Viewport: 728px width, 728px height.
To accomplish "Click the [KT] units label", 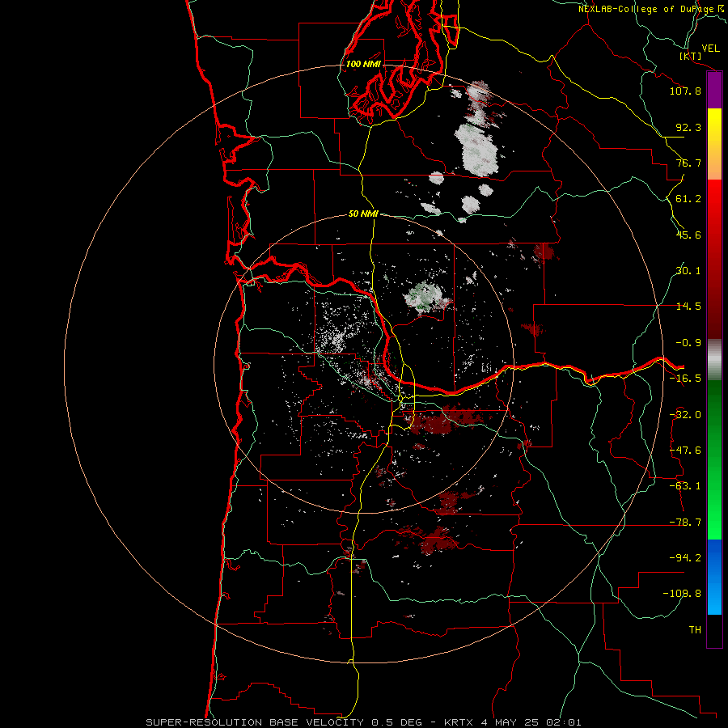I will [691, 56].
